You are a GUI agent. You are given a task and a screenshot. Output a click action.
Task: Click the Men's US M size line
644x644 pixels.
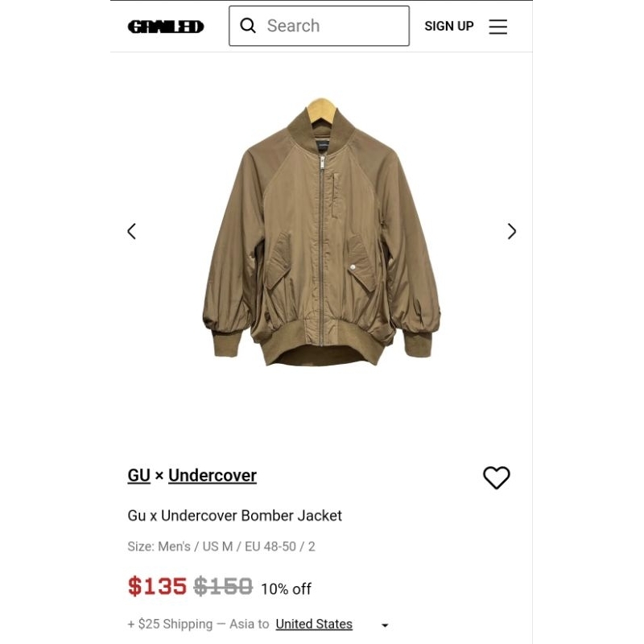(221, 547)
